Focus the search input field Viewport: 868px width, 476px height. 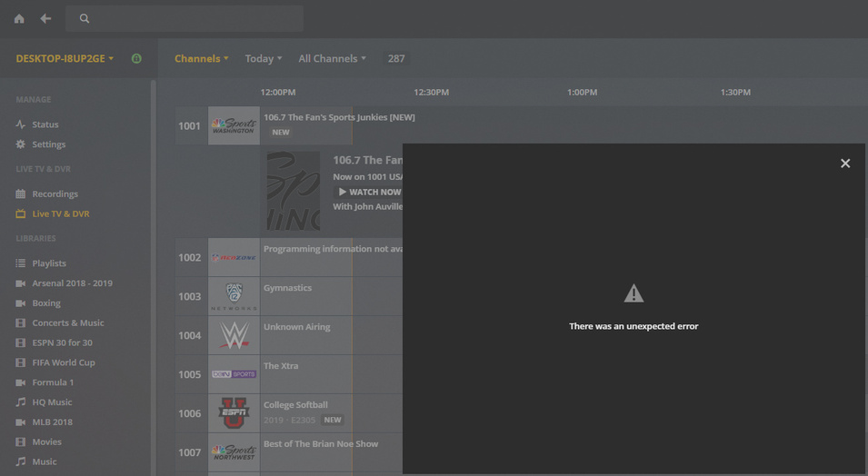[x=185, y=19]
